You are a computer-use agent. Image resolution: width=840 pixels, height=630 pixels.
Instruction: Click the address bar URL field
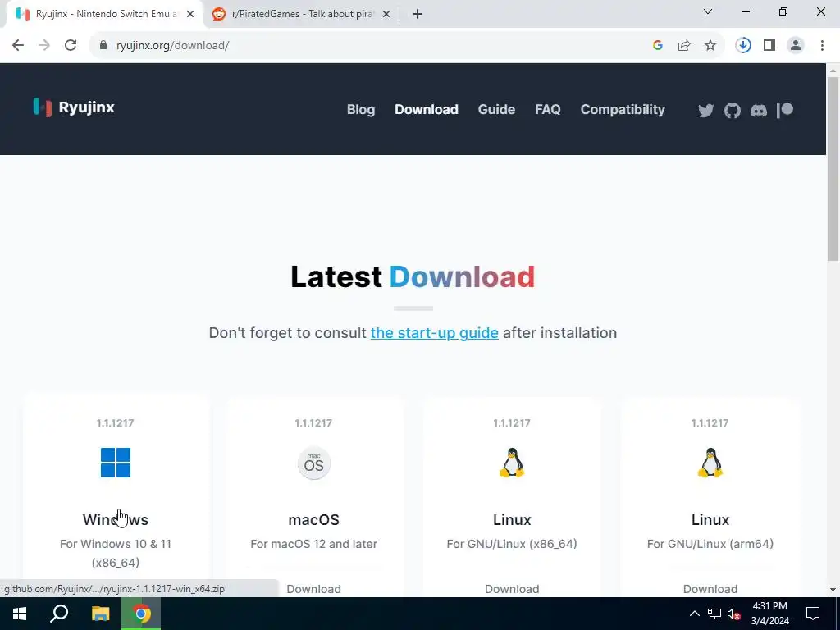[x=375, y=46]
